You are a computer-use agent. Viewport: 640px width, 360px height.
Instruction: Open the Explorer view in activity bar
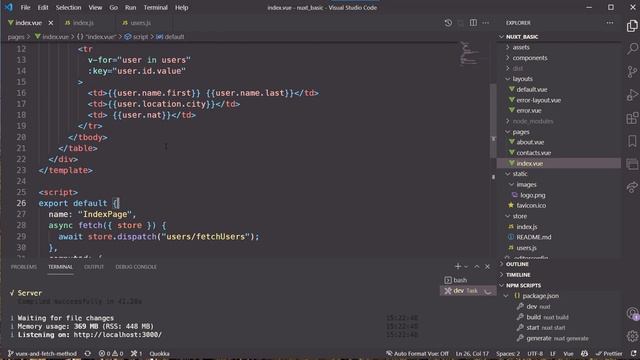632,26
